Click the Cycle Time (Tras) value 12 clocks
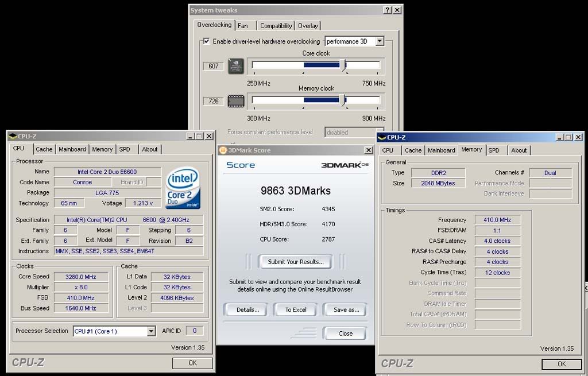The width and height of the screenshot is (588, 376). click(498, 273)
